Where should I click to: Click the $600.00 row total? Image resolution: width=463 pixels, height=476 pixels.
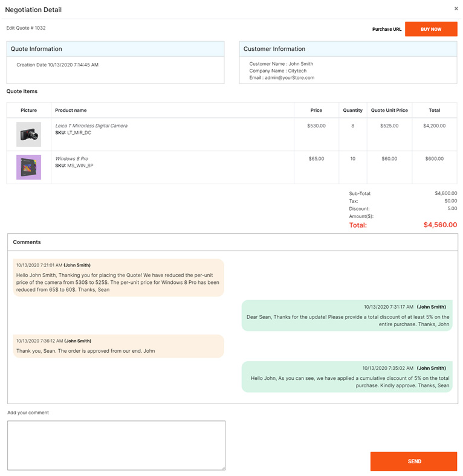434,158
